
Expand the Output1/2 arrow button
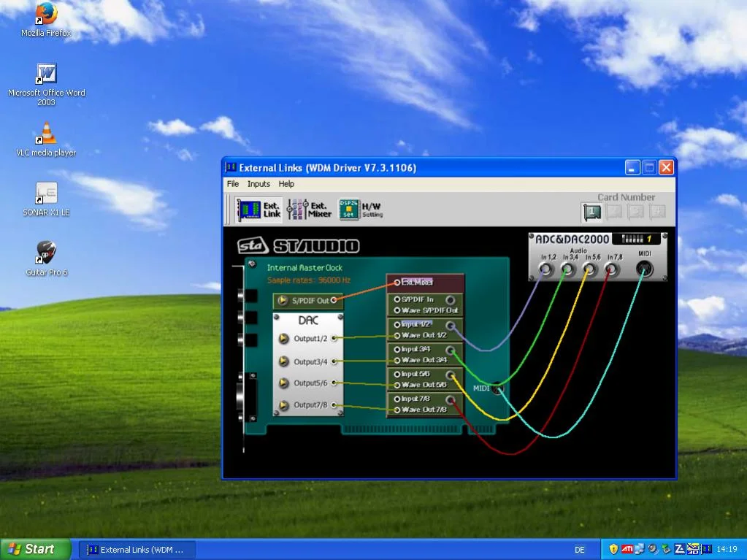[283, 339]
